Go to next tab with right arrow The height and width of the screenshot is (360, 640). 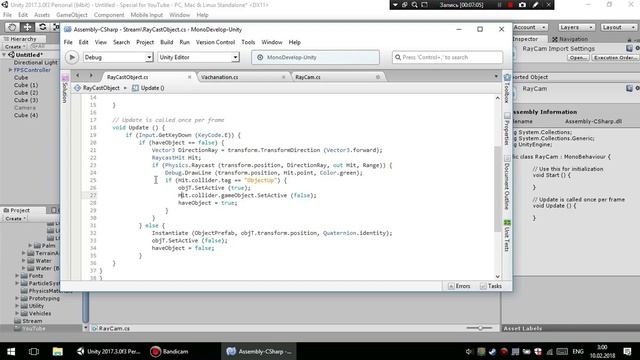coord(91,76)
